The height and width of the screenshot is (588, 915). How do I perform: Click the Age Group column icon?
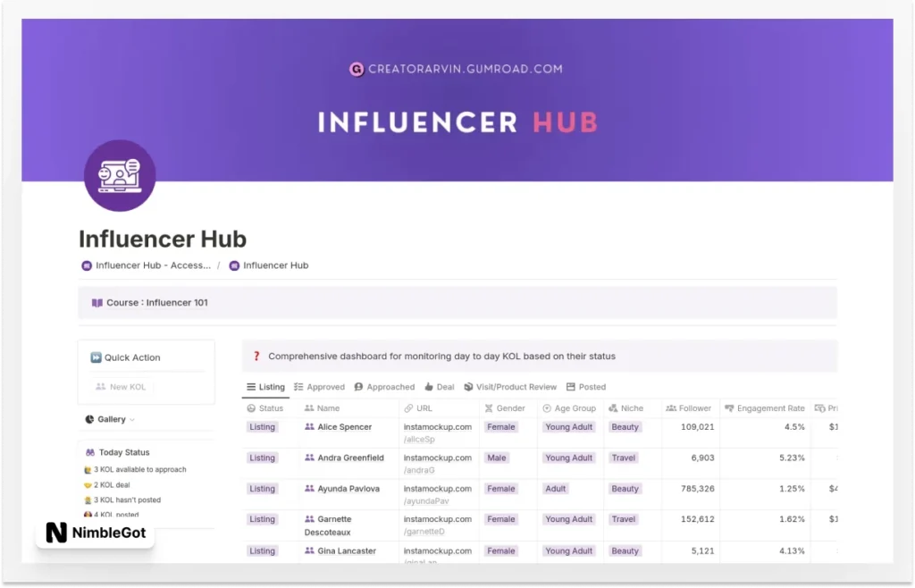[548, 407]
